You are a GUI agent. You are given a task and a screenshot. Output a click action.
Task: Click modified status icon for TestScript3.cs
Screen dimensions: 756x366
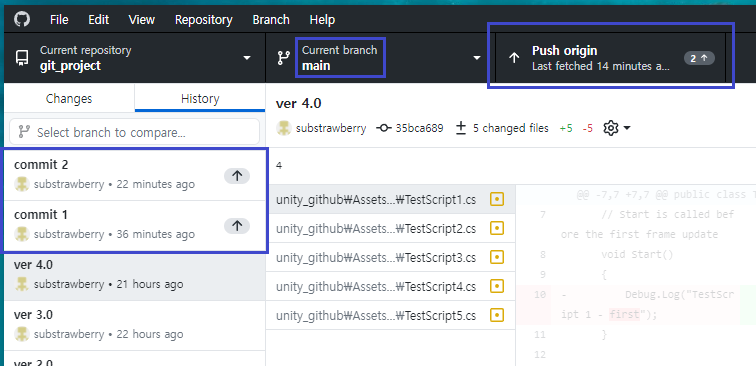tap(497, 258)
